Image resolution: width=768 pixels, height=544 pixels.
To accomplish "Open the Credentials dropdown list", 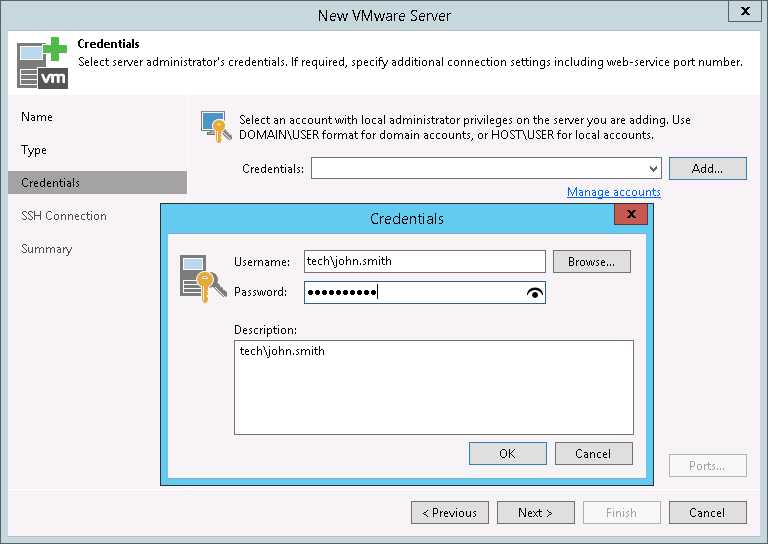I will coord(653,168).
